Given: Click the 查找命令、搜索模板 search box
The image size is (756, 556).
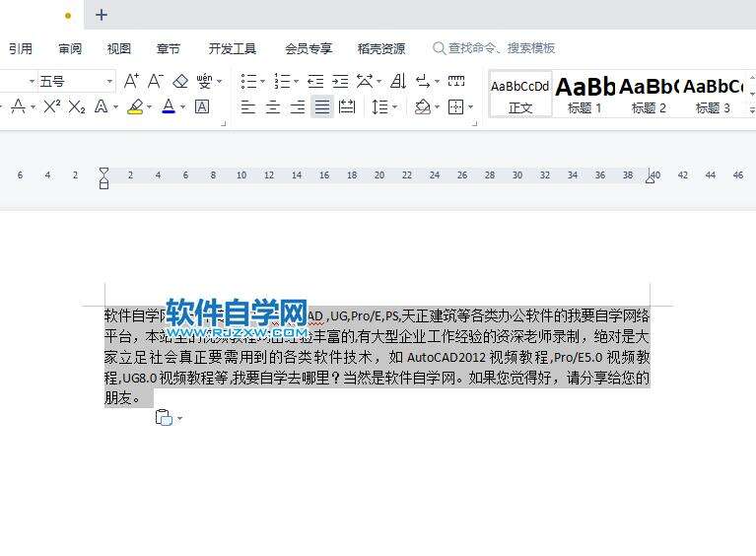Looking at the screenshot, I should click(494, 48).
